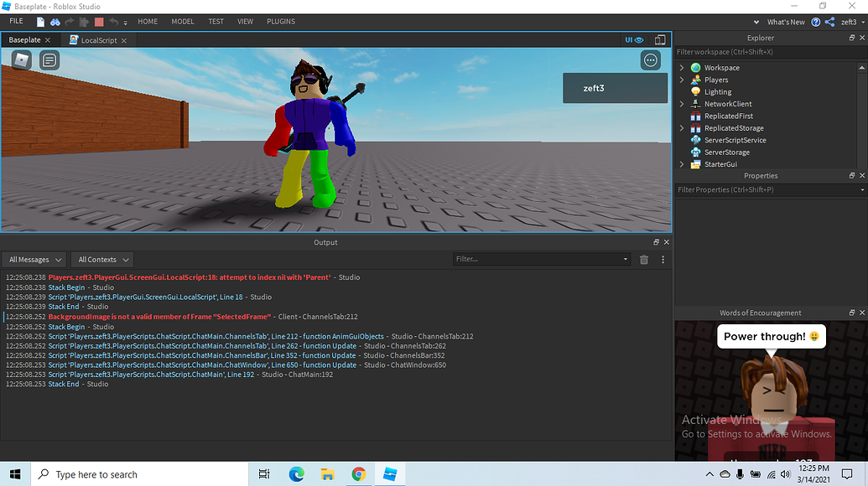Switch to the TEST ribbon tab
This screenshot has width=868, height=486.
216,22
